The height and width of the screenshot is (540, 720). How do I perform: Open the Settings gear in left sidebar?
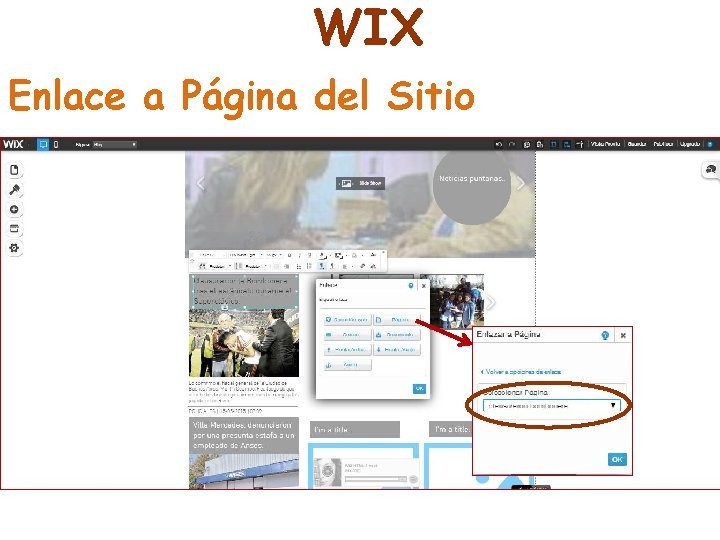pyautogui.click(x=14, y=248)
